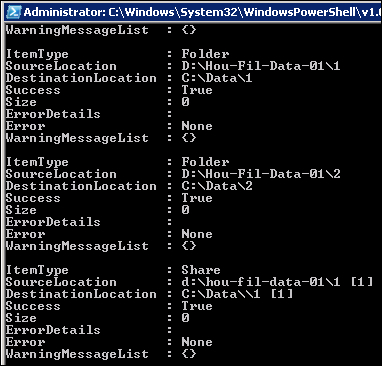Click the lowercase d:\hou-fil-data-01\1 [1] path
Image resolution: width=382 pixels, height=366 pixels.
[277, 282]
